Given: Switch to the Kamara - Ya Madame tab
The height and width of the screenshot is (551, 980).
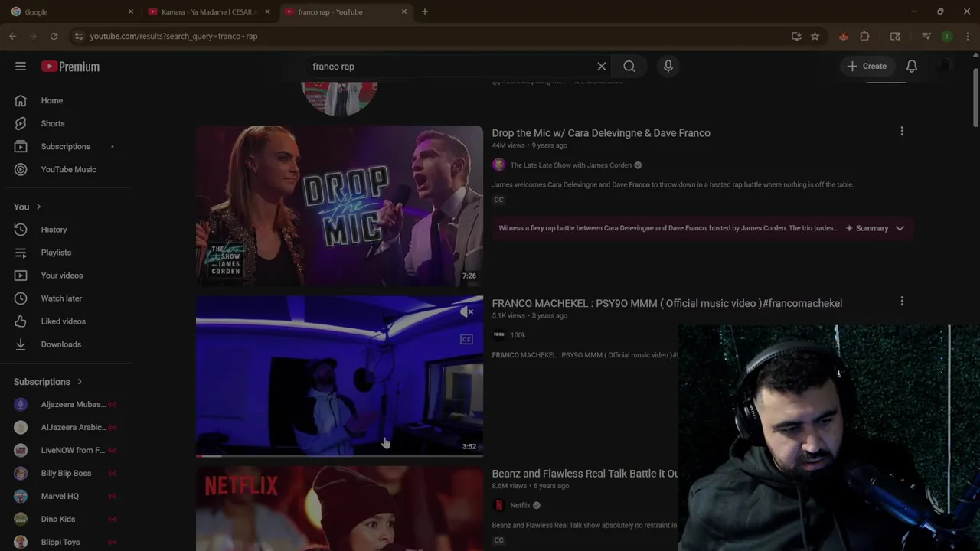Looking at the screenshot, I should 207,11.
